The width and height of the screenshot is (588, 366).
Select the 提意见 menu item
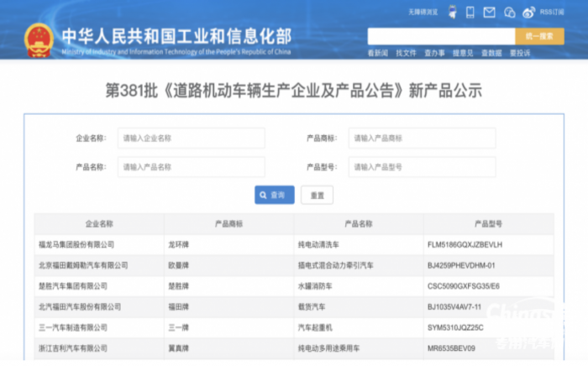pos(463,53)
